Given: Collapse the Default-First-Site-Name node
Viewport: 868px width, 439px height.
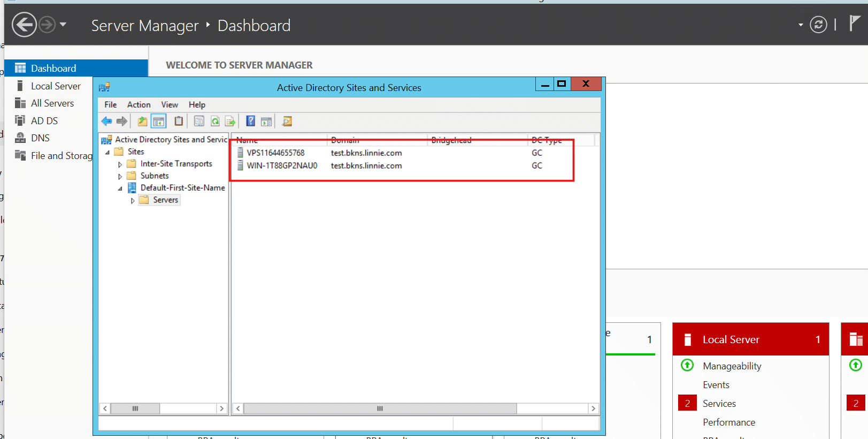Looking at the screenshot, I should (120, 188).
